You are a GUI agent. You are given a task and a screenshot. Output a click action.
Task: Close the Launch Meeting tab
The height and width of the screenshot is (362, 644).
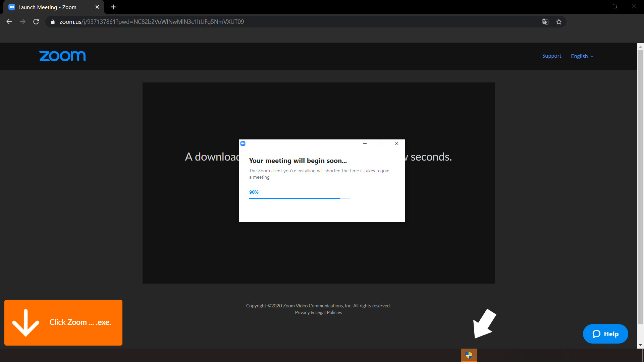97,7
